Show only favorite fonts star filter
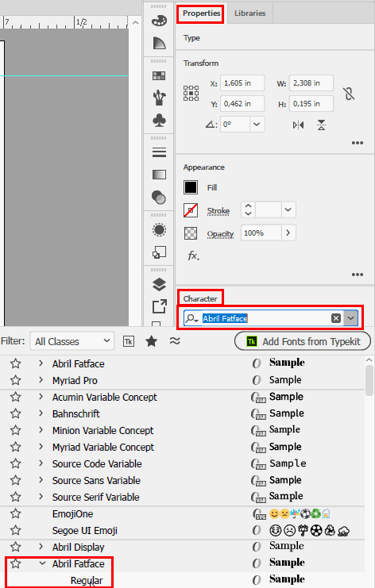Screen dimensions: 375x588 pyautogui.click(x=152, y=341)
